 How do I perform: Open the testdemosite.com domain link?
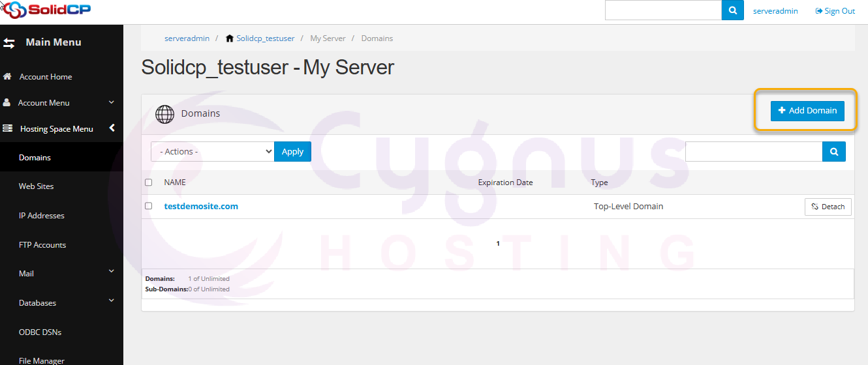point(201,206)
